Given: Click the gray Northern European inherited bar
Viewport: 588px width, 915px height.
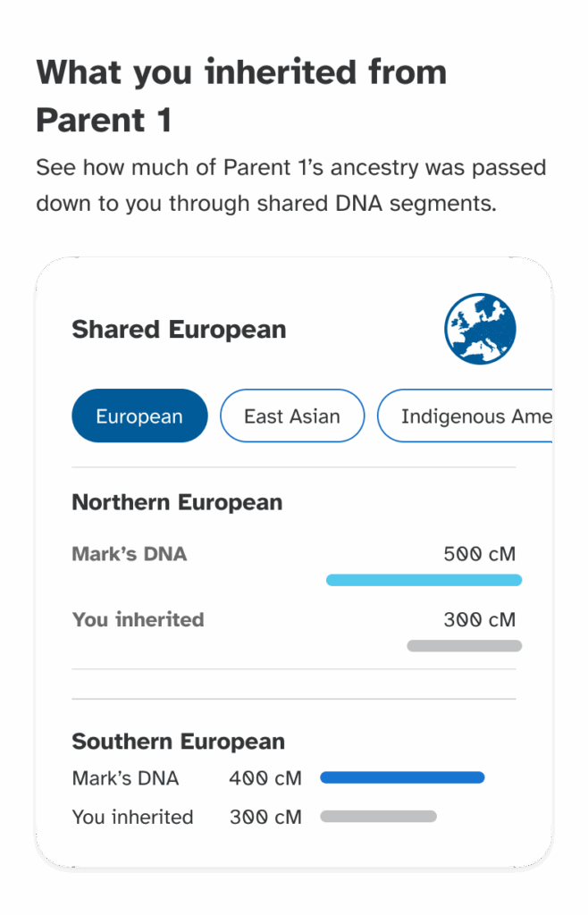Looking at the screenshot, I should [x=464, y=645].
